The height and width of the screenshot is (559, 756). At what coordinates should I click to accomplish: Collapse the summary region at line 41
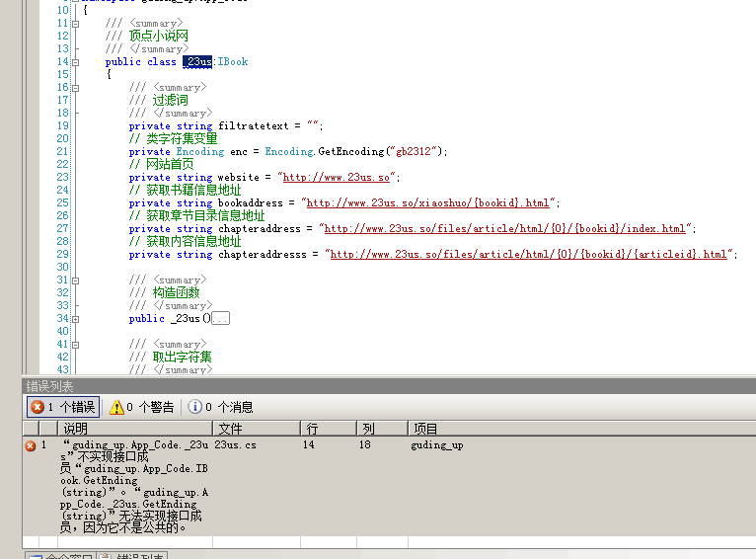pyautogui.click(x=75, y=345)
